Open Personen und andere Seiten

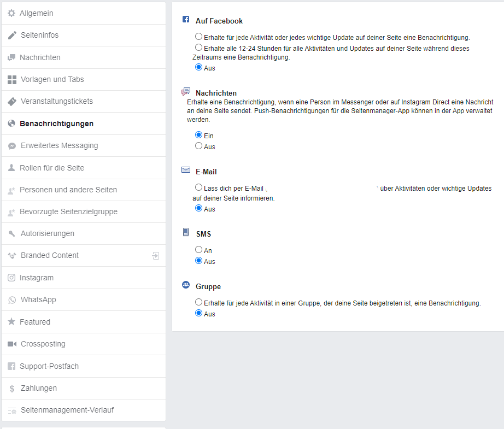pyautogui.click(x=84, y=190)
